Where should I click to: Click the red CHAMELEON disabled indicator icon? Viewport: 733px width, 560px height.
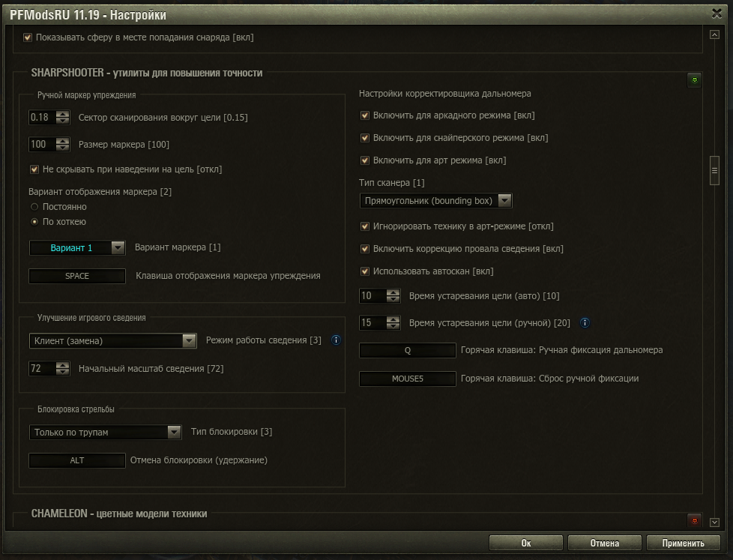click(x=694, y=520)
